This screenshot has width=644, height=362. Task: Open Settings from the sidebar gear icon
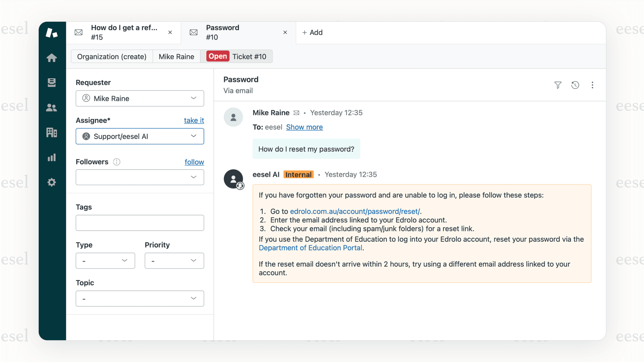tap(51, 182)
